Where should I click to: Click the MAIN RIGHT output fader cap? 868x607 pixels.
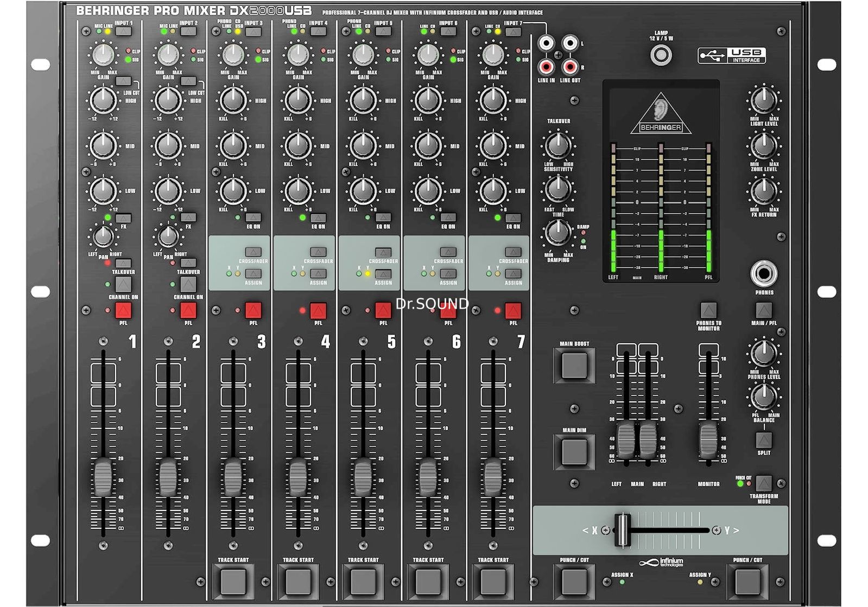click(648, 439)
